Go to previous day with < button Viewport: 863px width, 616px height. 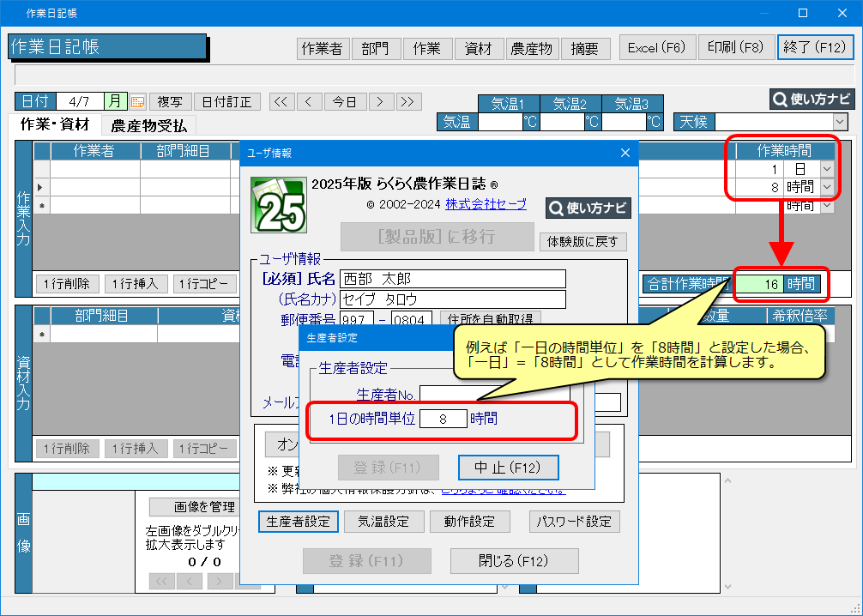click(x=310, y=101)
